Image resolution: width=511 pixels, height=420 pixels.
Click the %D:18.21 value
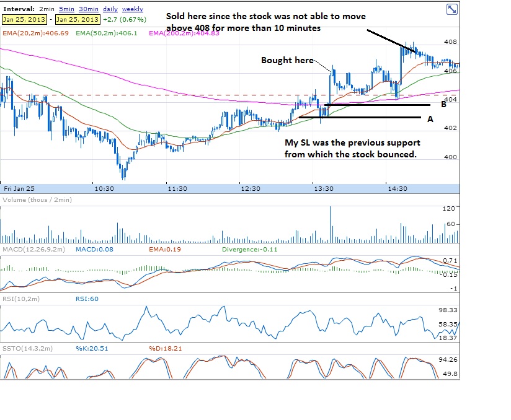click(x=166, y=348)
